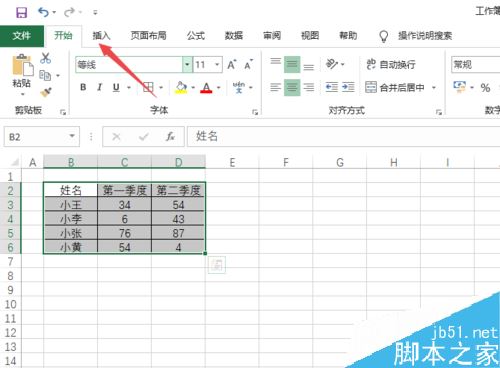
Task: Click the Decrease Font Size icon
Action: [249, 65]
